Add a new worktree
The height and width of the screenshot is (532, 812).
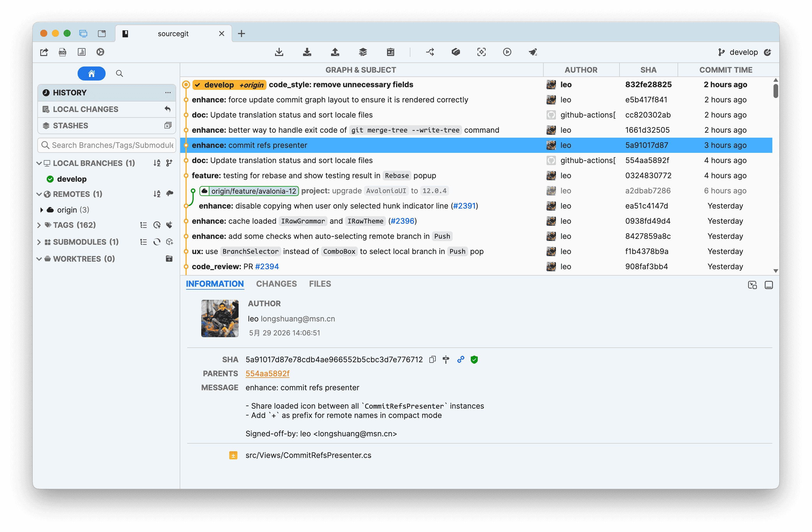[x=169, y=259]
